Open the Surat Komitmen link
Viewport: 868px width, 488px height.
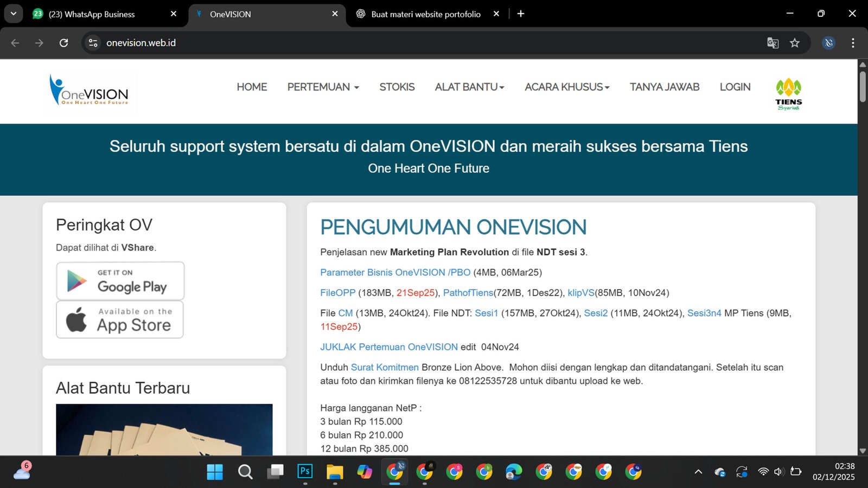[x=385, y=368]
